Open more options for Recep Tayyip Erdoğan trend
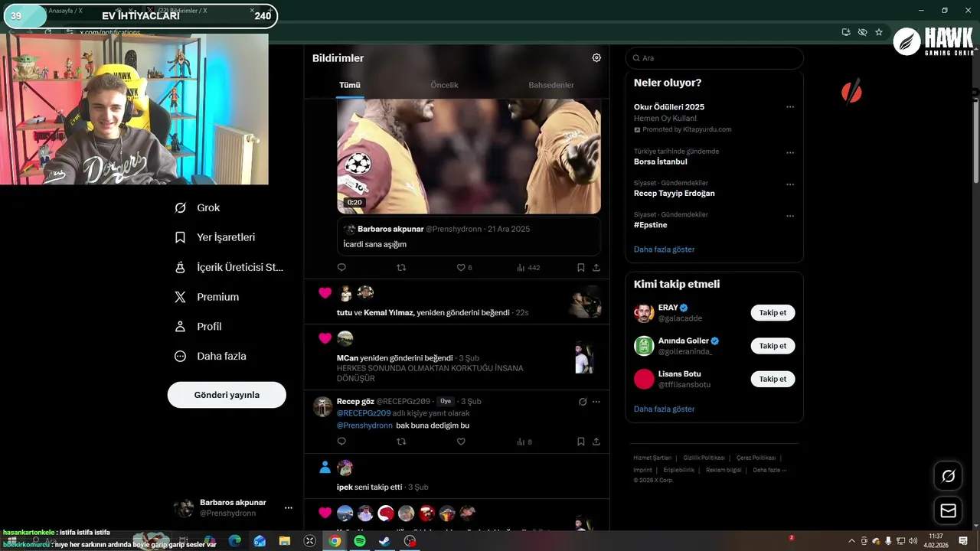The height and width of the screenshot is (551, 980). pos(790,184)
